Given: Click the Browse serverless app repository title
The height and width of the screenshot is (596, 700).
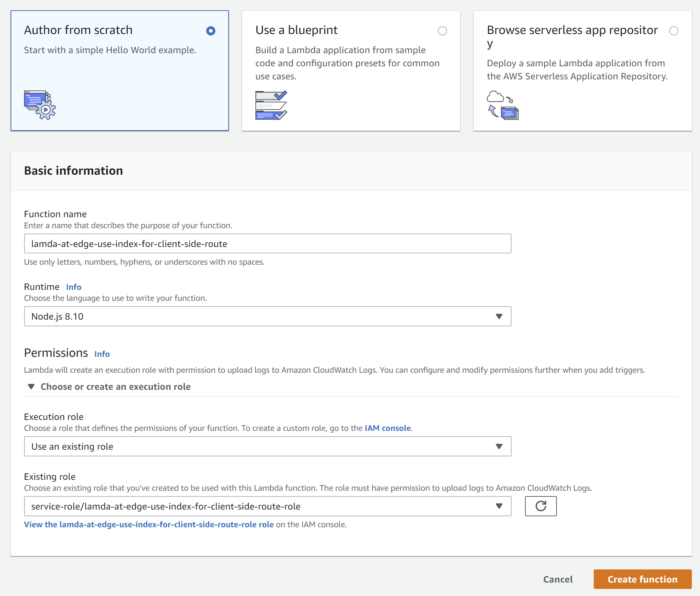Looking at the screenshot, I should 572,37.
